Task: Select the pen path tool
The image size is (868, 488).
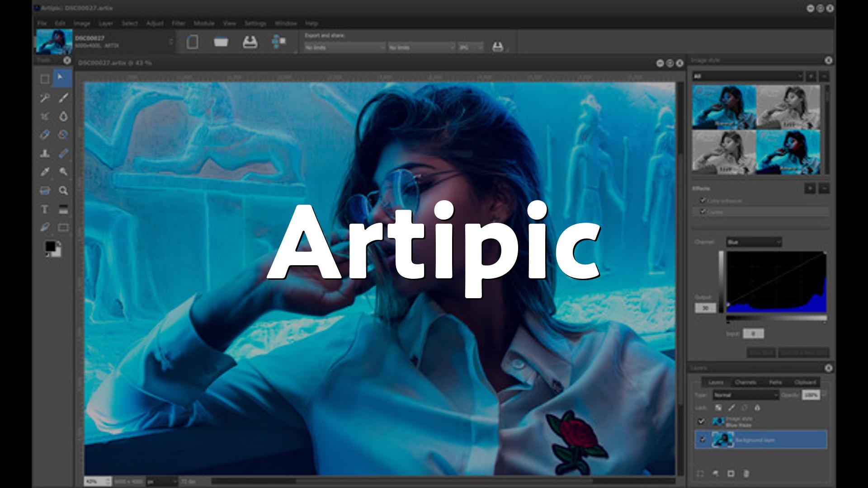Action: coord(44,227)
